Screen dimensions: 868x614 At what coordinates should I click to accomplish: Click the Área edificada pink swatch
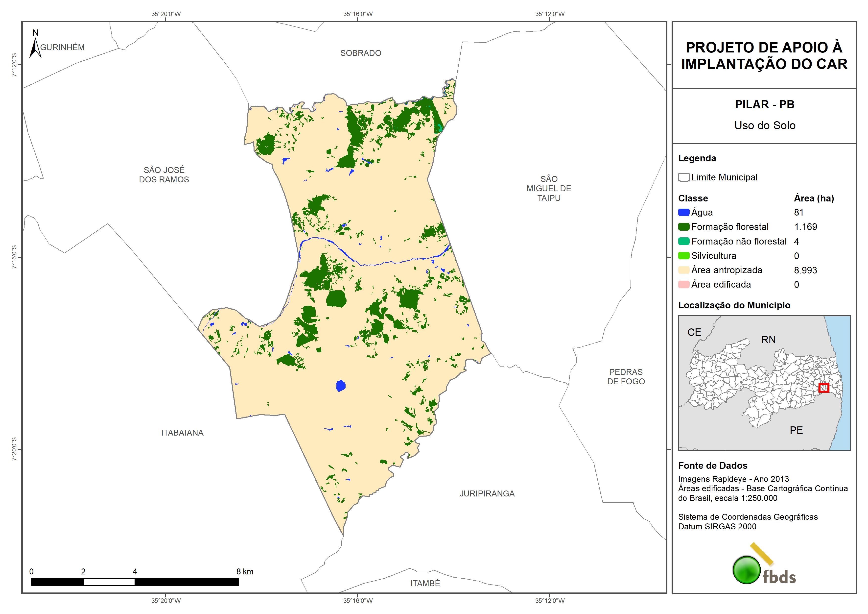click(x=683, y=285)
